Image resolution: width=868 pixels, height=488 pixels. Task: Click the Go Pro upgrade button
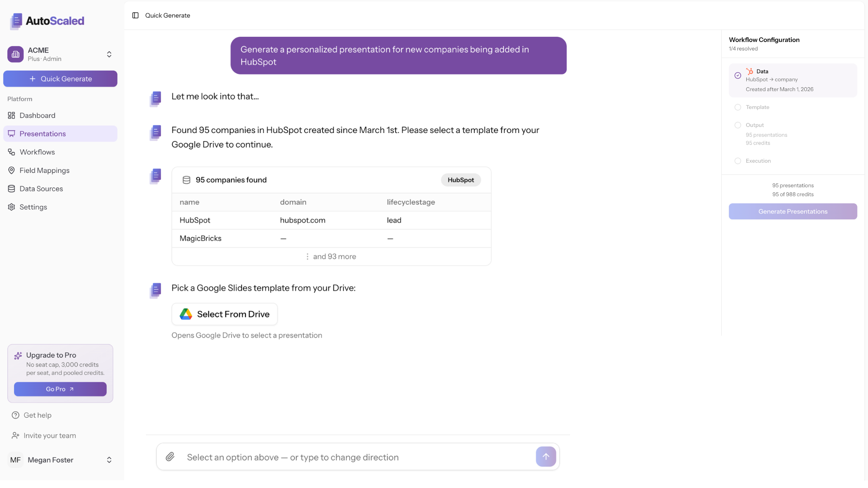point(60,389)
